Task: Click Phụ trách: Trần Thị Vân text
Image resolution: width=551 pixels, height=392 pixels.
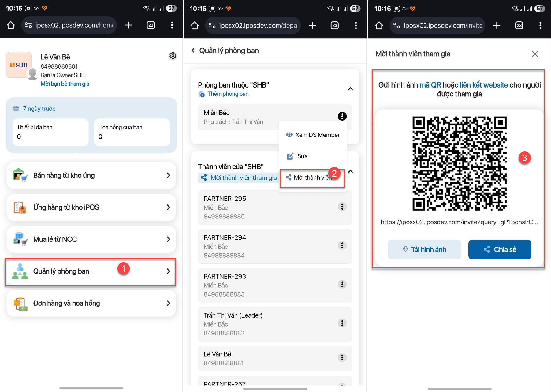Action: point(233,122)
